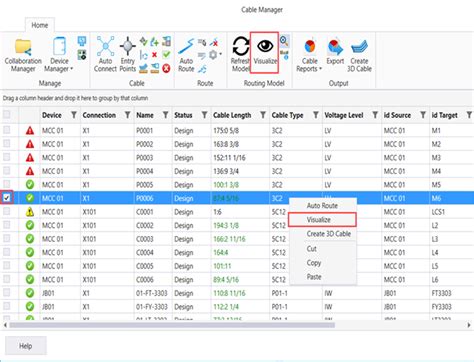Click the Help button
The height and width of the screenshot is (362, 474).
pos(26,346)
